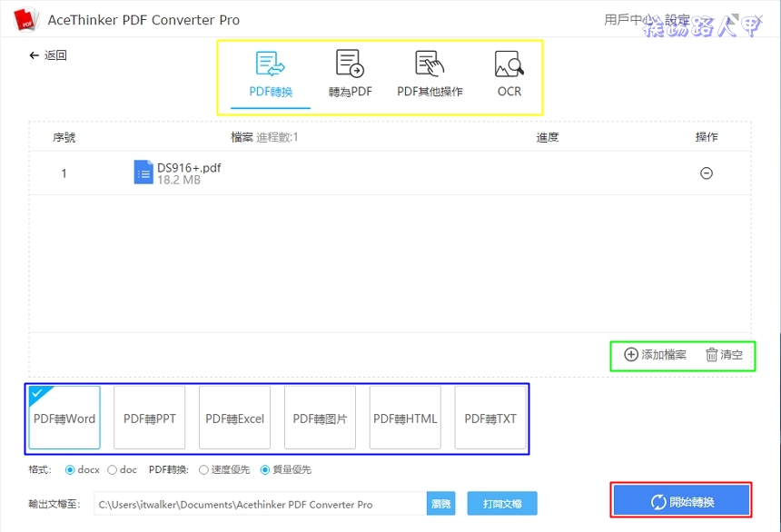Click the 格式 label

pyautogui.click(x=40, y=469)
